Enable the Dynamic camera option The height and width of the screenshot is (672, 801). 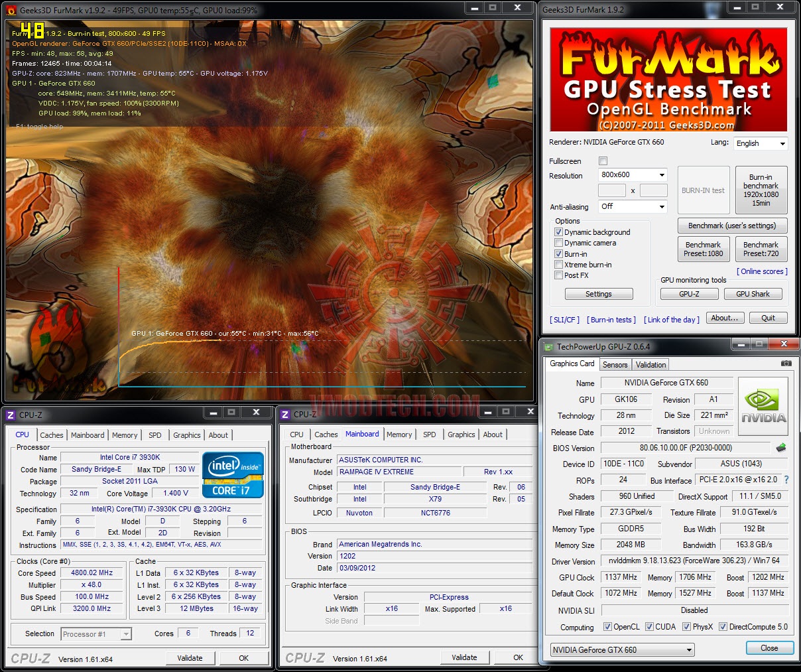(558, 243)
